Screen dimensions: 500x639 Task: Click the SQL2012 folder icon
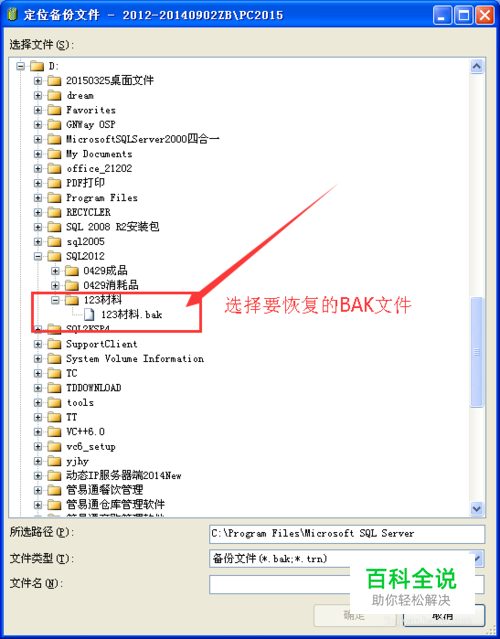54,256
